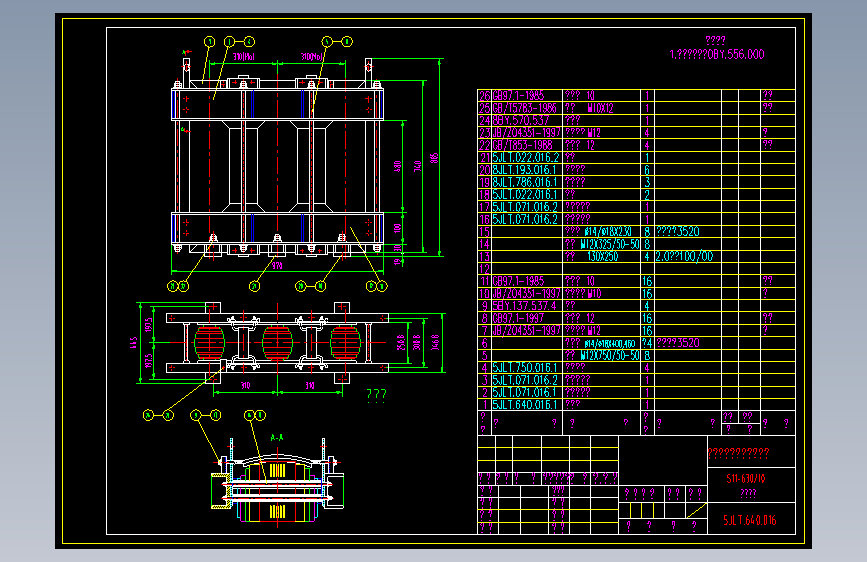Select the quantity 6 in row 20
Image resolution: width=867 pixels, height=562 pixels.
pyautogui.click(x=647, y=170)
